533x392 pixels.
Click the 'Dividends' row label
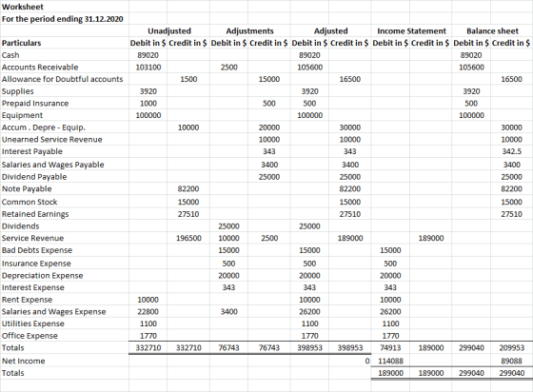click(x=20, y=225)
